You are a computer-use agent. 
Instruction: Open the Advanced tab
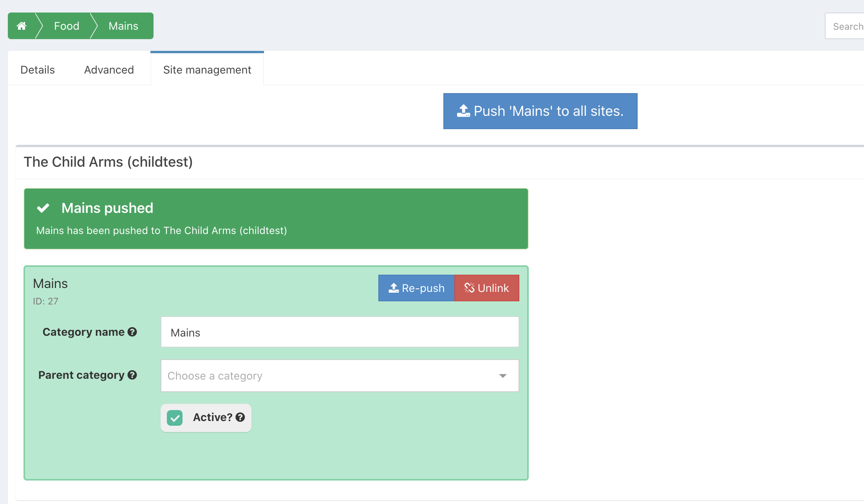pyautogui.click(x=109, y=70)
